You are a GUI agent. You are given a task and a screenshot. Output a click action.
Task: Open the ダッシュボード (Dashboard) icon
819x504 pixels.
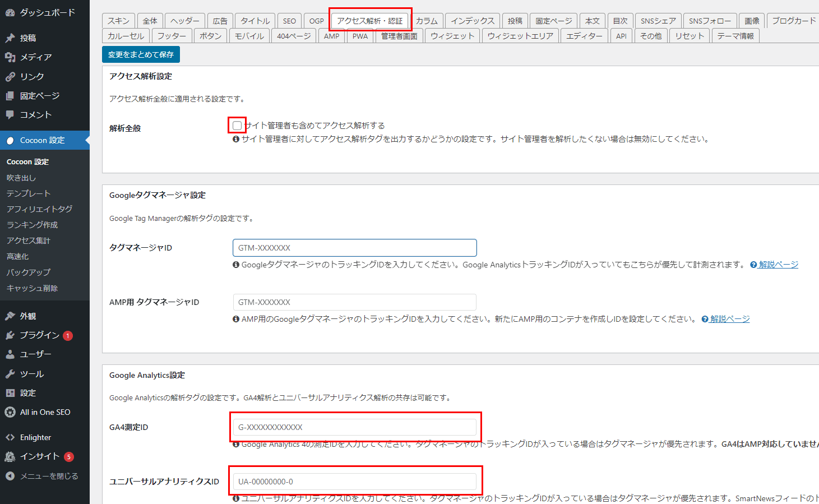tap(11, 12)
